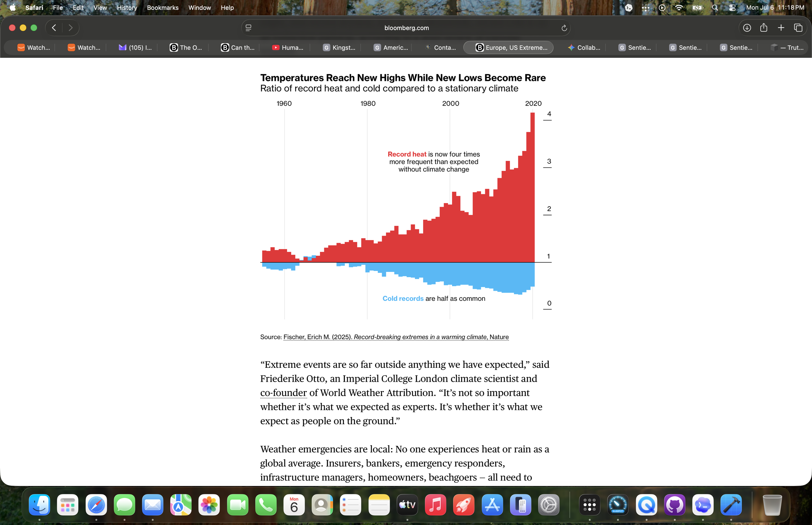This screenshot has height=525, width=812.
Task: Open Messages from the Dock
Action: pyautogui.click(x=124, y=505)
